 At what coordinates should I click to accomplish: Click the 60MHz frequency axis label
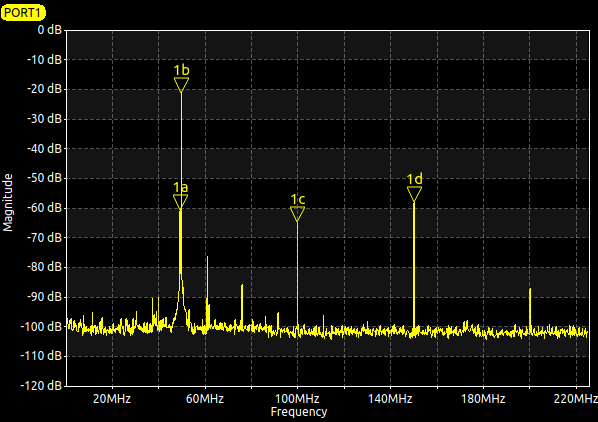pos(205,399)
